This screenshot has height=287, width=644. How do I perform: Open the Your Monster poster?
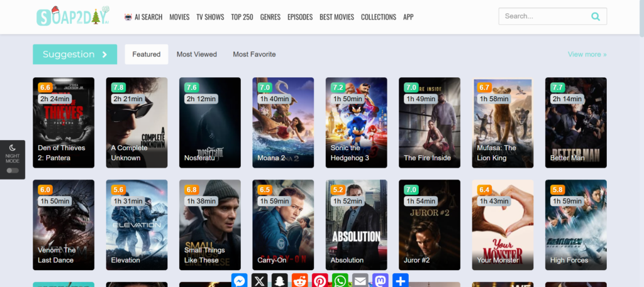[x=502, y=225]
